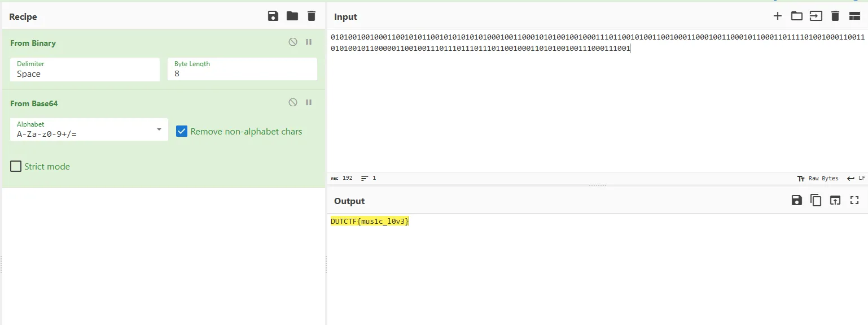Expand the Base64 Alphabet dropdown
The height and width of the screenshot is (325, 868).
click(x=159, y=130)
